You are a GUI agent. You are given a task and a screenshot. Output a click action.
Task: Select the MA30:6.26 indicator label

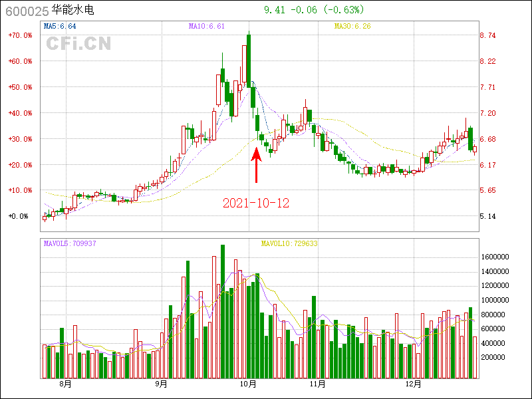352,27
